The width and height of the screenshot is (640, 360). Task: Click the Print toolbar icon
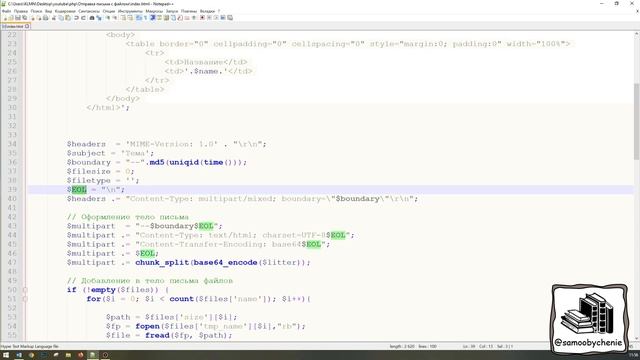[x=45, y=18]
